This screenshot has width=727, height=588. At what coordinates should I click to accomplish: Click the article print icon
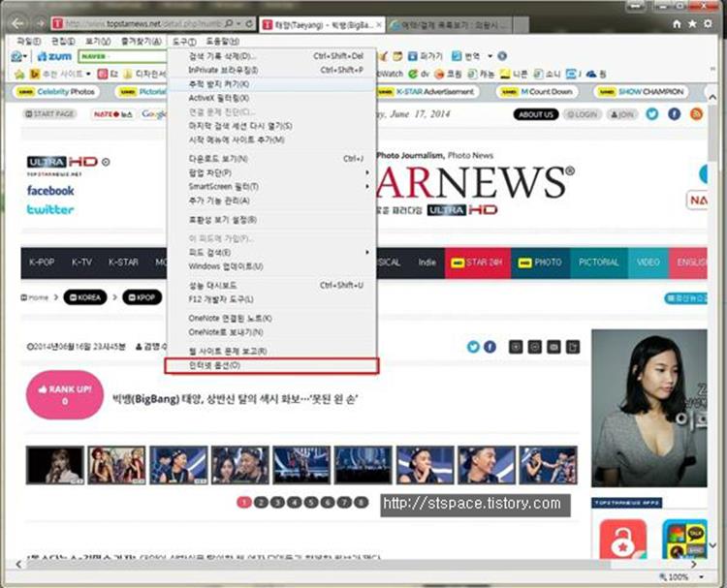click(573, 347)
